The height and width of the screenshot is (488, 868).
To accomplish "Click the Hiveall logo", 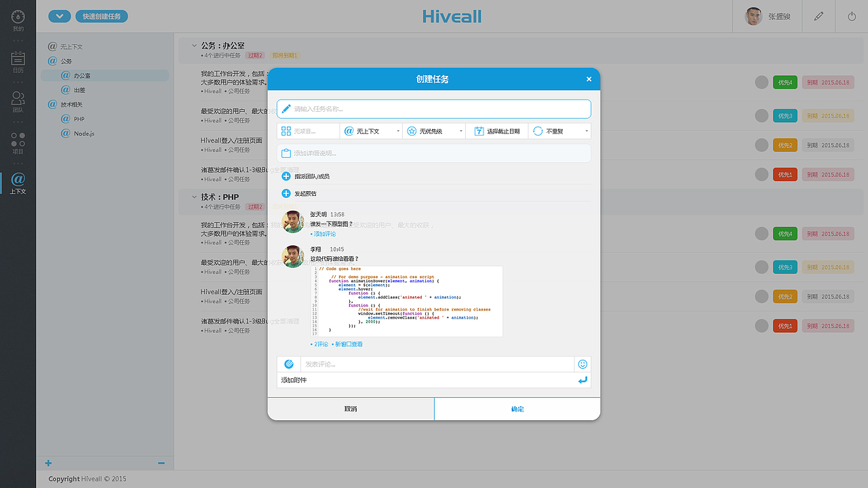I will [x=452, y=16].
